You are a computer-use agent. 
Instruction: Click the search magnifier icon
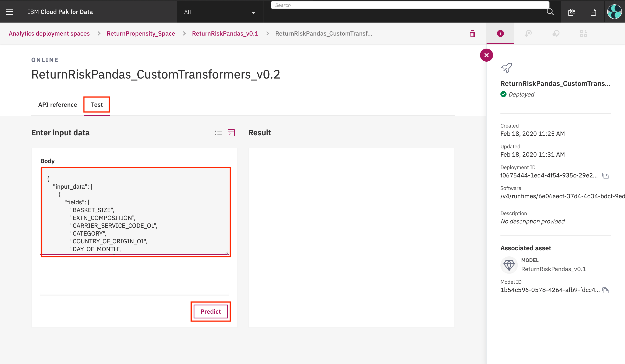click(550, 12)
